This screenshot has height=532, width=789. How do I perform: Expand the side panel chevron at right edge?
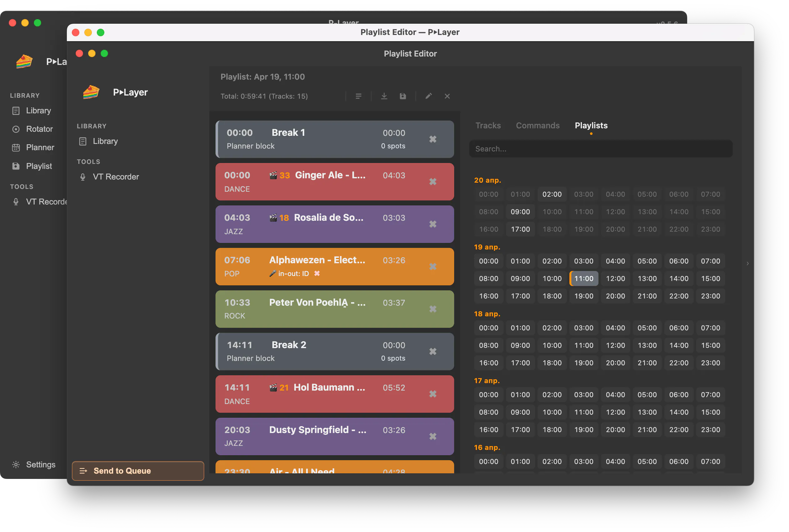[747, 263]
